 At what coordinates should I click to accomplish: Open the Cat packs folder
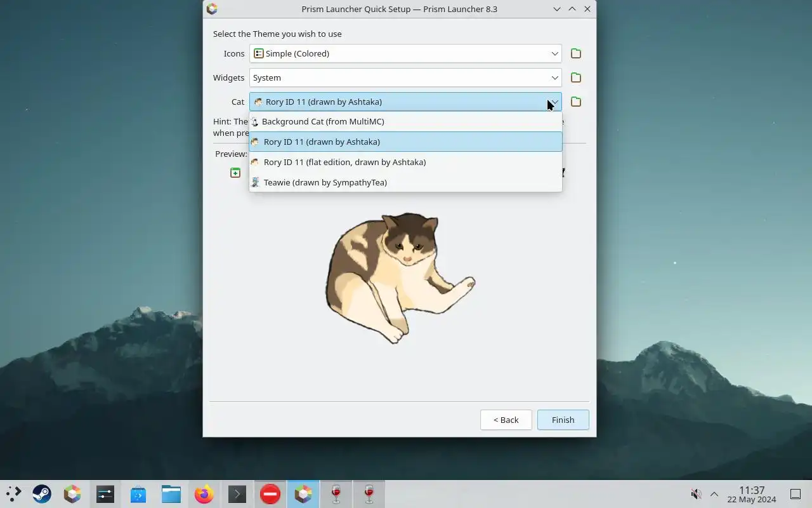pos(576,102)
